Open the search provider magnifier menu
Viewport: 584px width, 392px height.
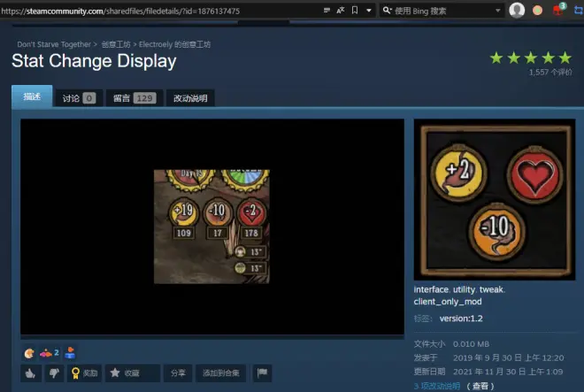click(x=388, y=10)
